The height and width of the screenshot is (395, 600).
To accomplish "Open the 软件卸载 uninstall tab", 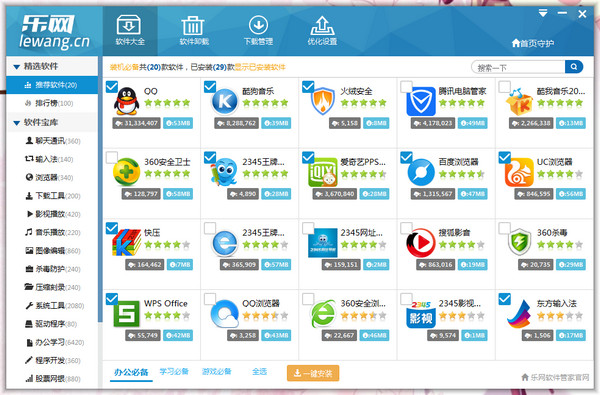I will tap(194, 31).
